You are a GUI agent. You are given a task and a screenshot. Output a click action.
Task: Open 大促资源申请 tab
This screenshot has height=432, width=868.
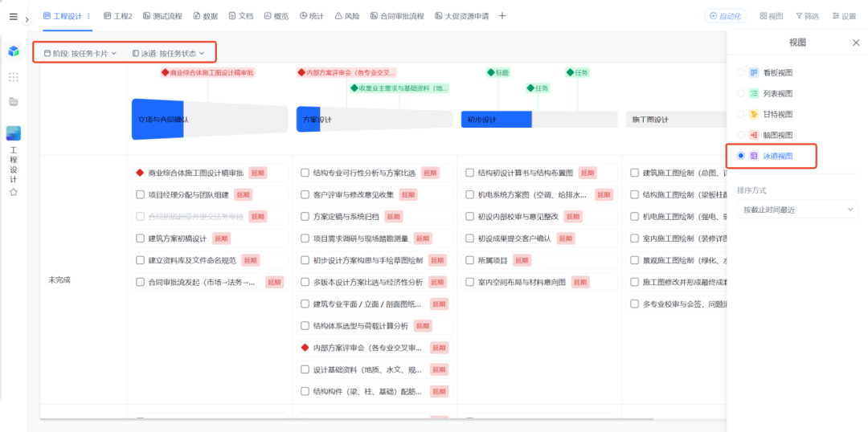[x=461, y=16]
